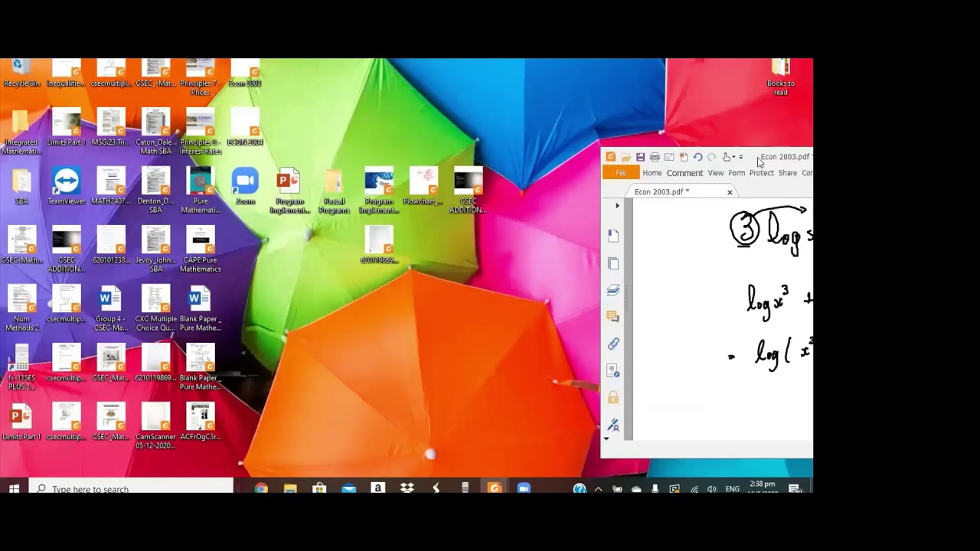The height and width of the screenshot is (551, 980).
Task: Open Google Chrome from the taskbar
Action: [x=261, y=488]
